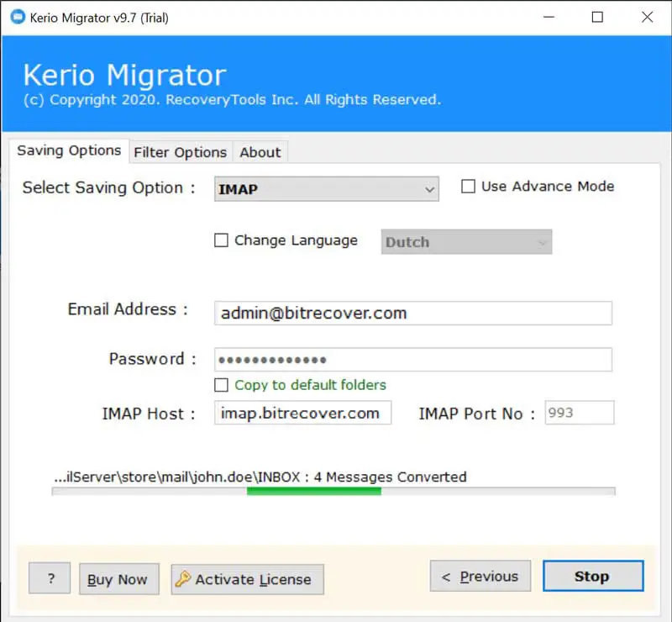
Task: Switch to the Saving Options tab
Action: (69, 150)
